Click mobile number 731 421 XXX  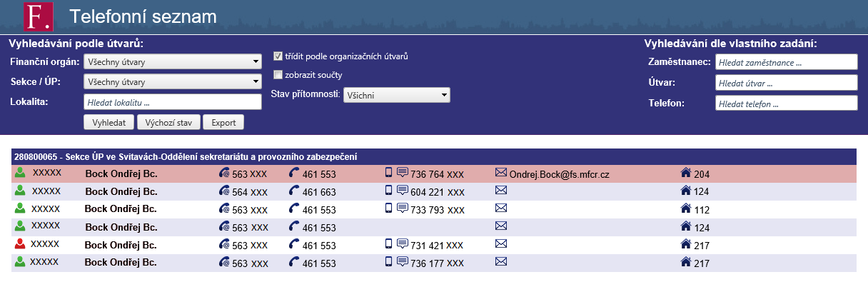click(x=437, y=246)
